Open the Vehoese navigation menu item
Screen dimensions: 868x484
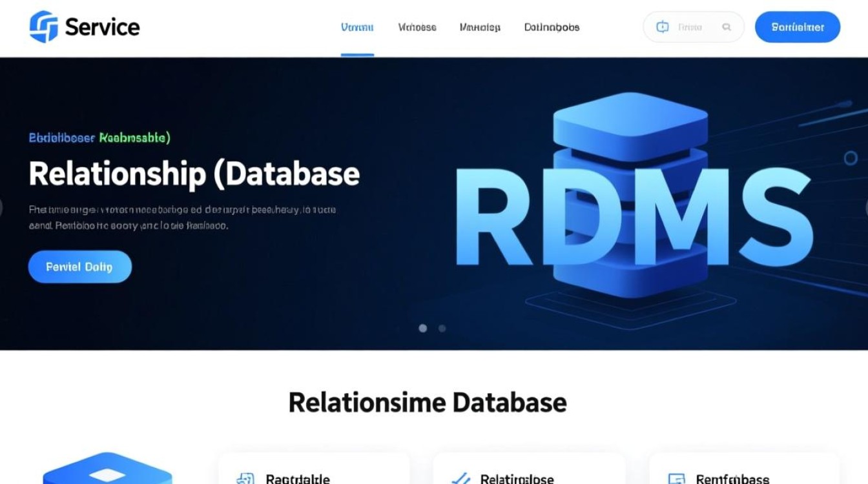click(x=417, y=28)
